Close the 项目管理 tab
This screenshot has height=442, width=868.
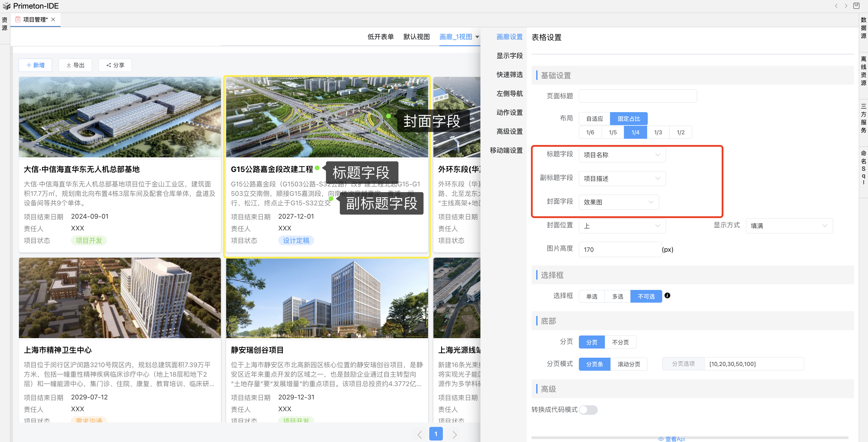pyautogui.click(x=53, y=20)
